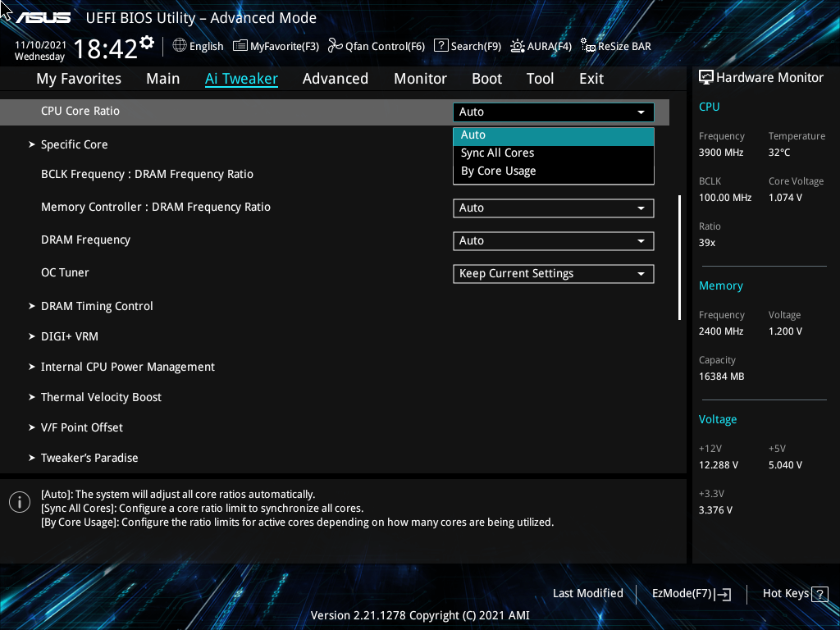Image resolution: width=840 pixels, height=630 pixels.
Task: Switch to EzMode(F7)
Action: coord(691,594)
